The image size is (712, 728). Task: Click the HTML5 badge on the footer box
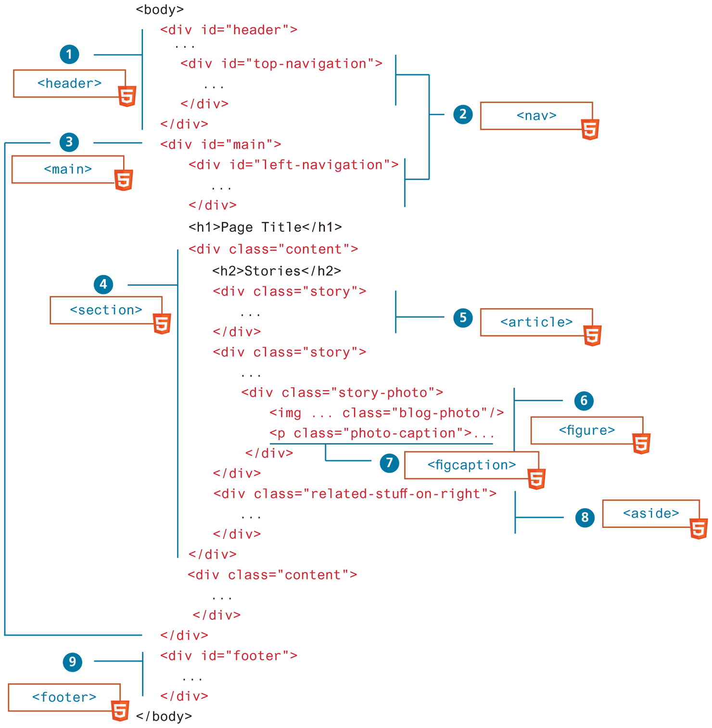click(x=120, y=711)
